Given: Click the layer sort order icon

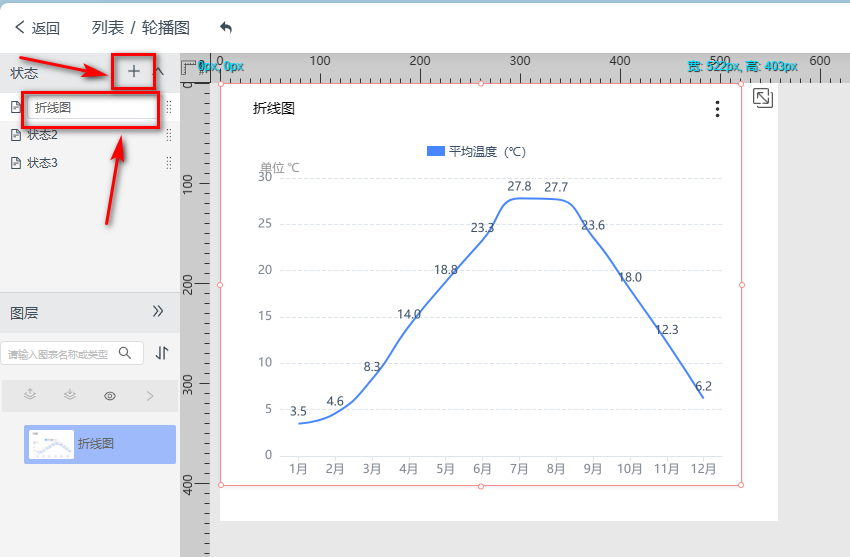Looking at the screenshot, I should tap(163, 353).
